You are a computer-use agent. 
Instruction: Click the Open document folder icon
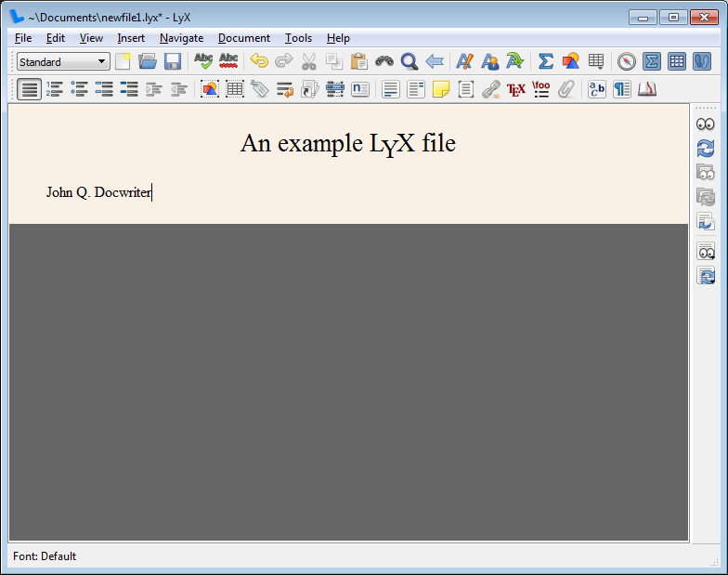148,61
